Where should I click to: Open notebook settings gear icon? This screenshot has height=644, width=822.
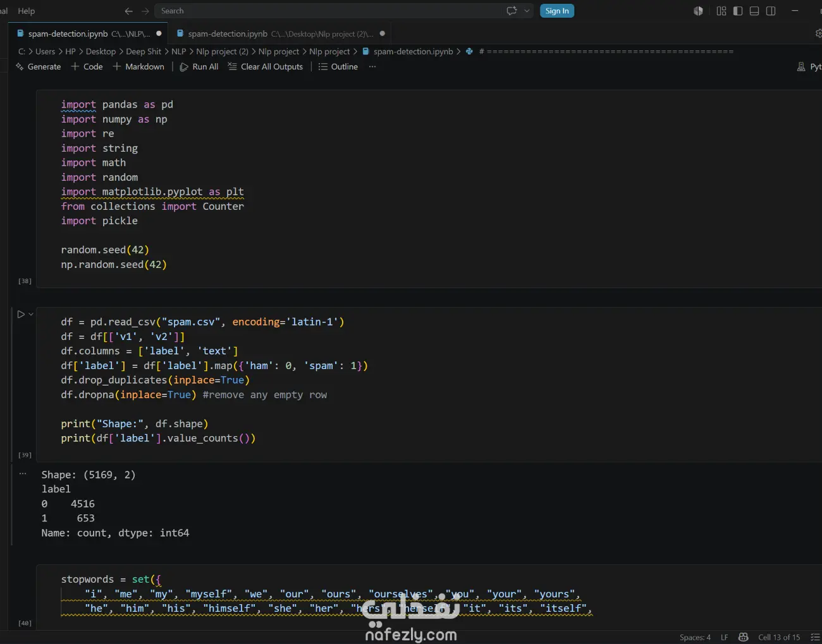(818, 33)
